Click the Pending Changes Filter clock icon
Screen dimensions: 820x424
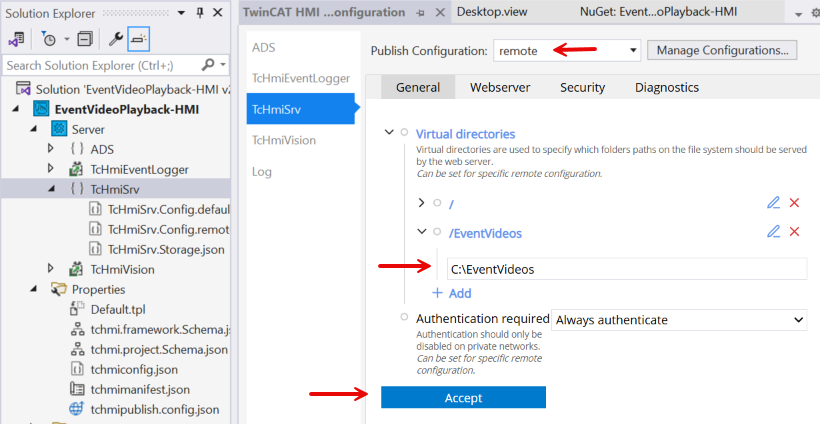[48, 39]
